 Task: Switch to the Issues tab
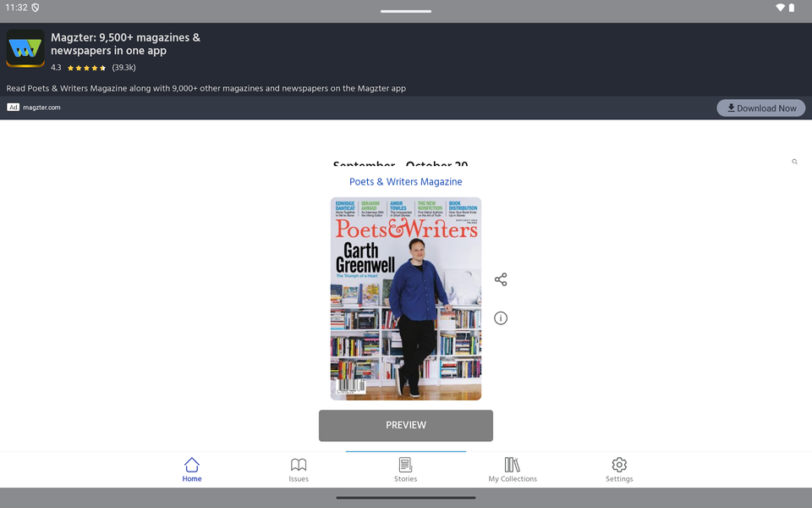(299, 470)
